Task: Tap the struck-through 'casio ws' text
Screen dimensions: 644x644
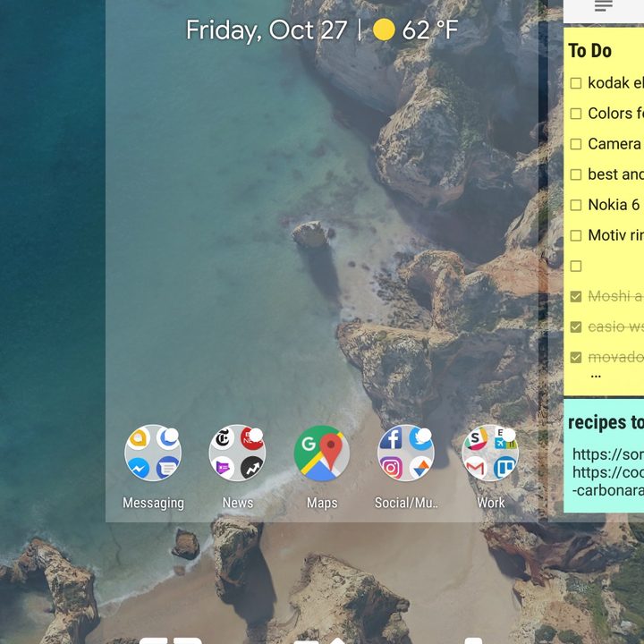Action: click(x=615, y=327)
